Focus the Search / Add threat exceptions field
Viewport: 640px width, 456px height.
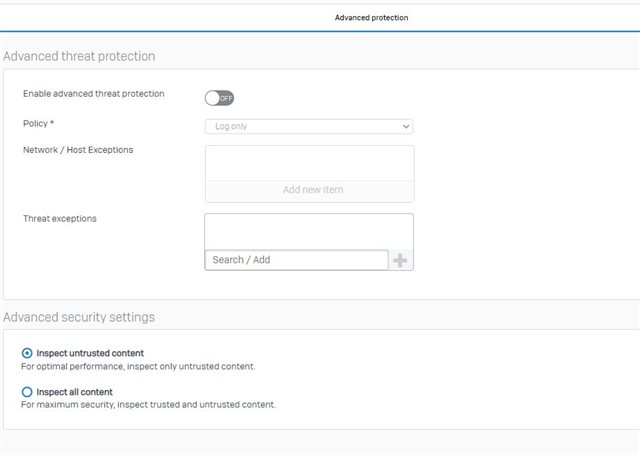(297, 260)
